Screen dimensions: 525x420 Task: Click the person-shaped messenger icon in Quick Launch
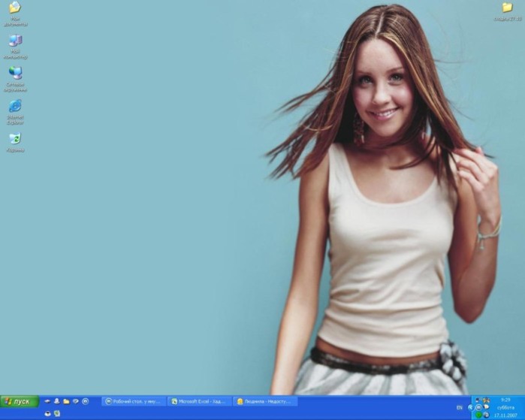click(57, 401)
